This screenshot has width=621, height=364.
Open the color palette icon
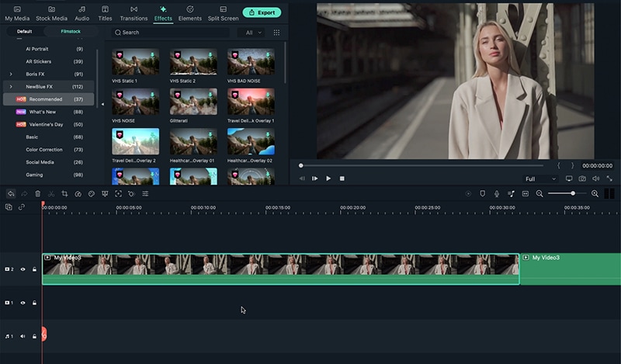pyautogui.click(x=92, y=194)
